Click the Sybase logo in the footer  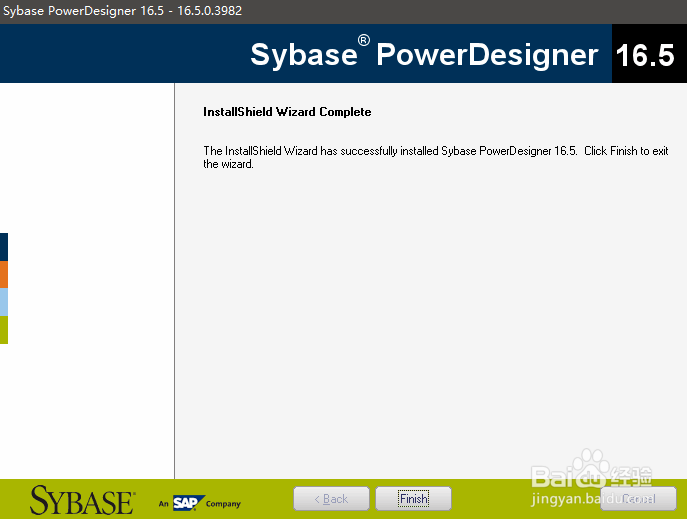pyautogui.click(x=82, y=500)
